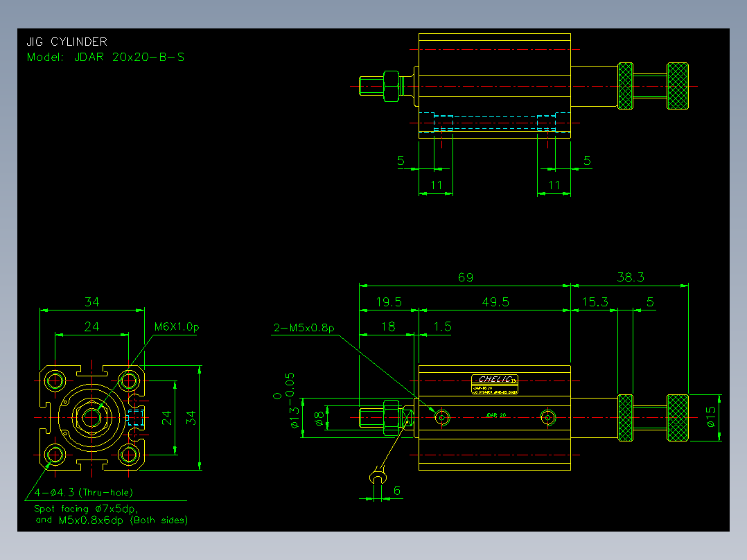
Task: Click the JIG CYLINDER title text
Action: (x=67, y=42)
